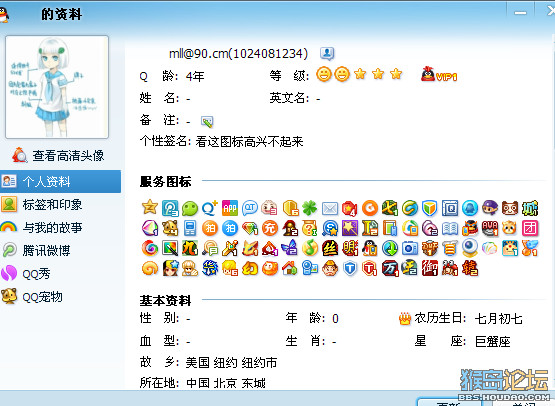Click the lunar birthday value 七月初七
Viewport: 555px width, 406px height.
[498, 319]
